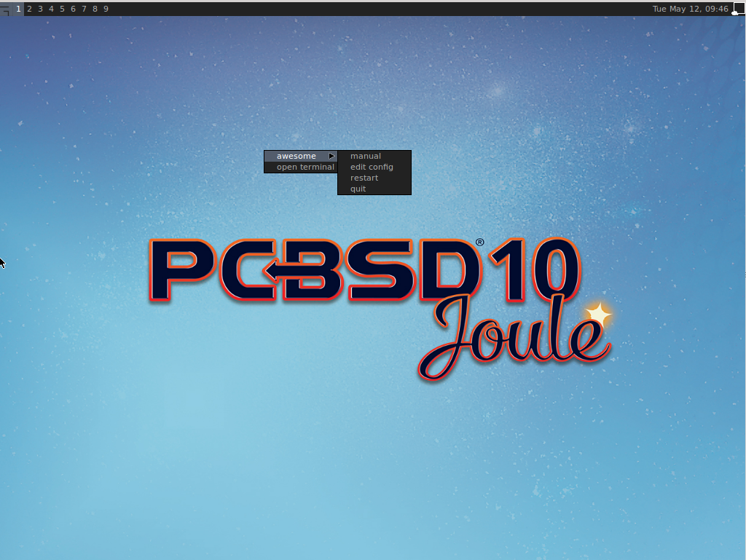Select the awesome menu entry
This screenshot has height=560, width=746.
point(301,156)
